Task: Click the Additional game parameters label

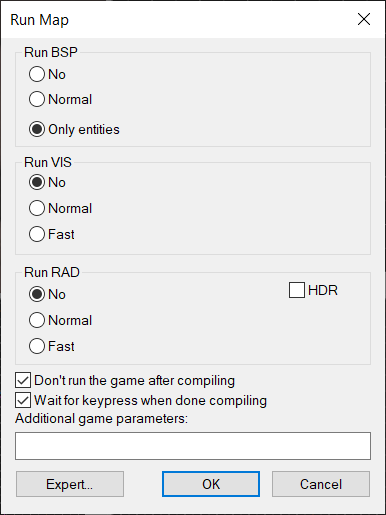Action: [101, 419]
